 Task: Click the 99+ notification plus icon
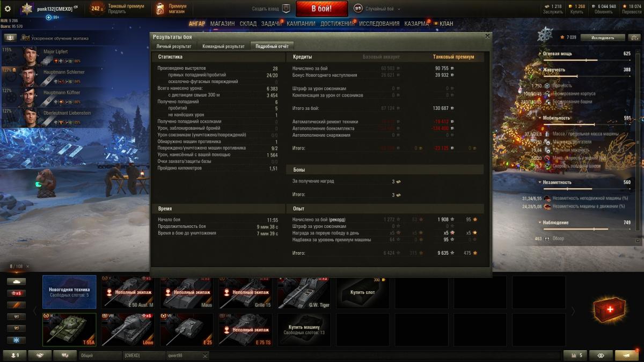pyautogui.click(x=48, y=17)
